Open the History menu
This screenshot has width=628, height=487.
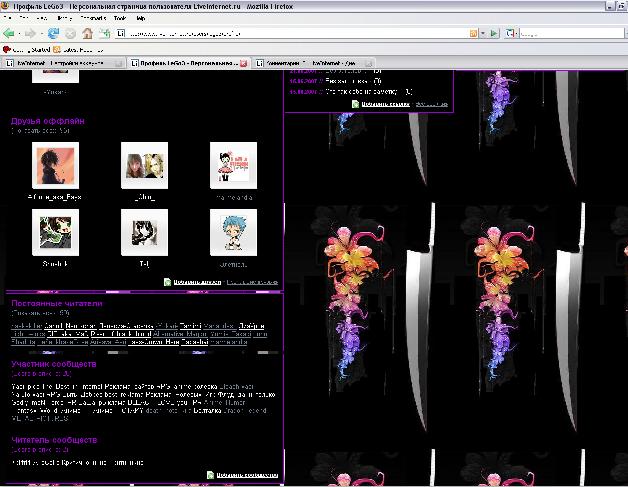64,18
